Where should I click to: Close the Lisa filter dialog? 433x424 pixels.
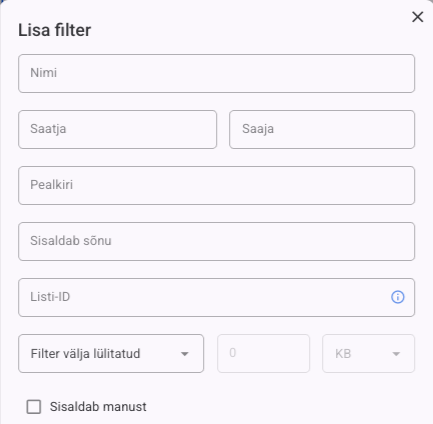[417, 17]
